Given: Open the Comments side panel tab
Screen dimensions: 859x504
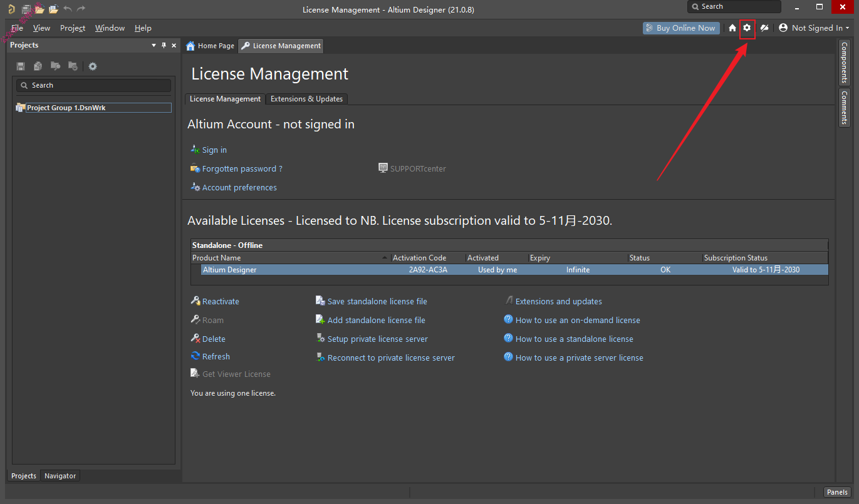Looking at the screenshot, I should 845,108.
